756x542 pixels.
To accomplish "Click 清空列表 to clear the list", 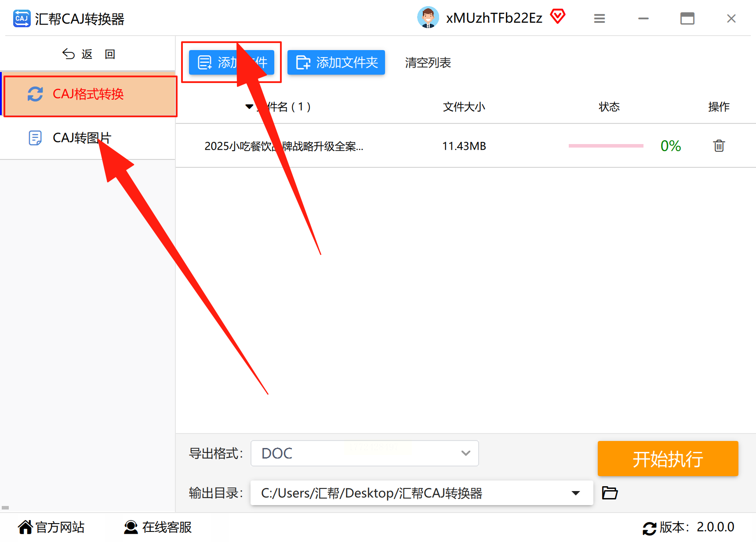I will (428, 63).
